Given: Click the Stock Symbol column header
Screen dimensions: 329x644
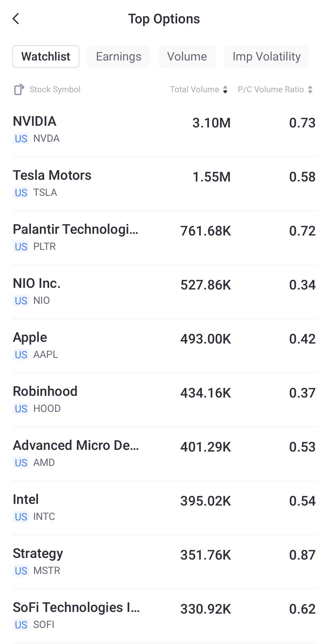Looking at the screenshot, I should (55, 90).
